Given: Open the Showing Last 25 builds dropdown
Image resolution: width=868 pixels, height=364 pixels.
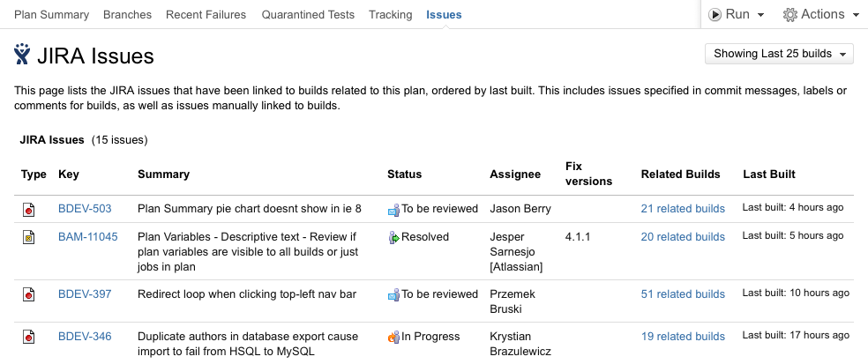Looking at the screenshot, I should 780,54.
